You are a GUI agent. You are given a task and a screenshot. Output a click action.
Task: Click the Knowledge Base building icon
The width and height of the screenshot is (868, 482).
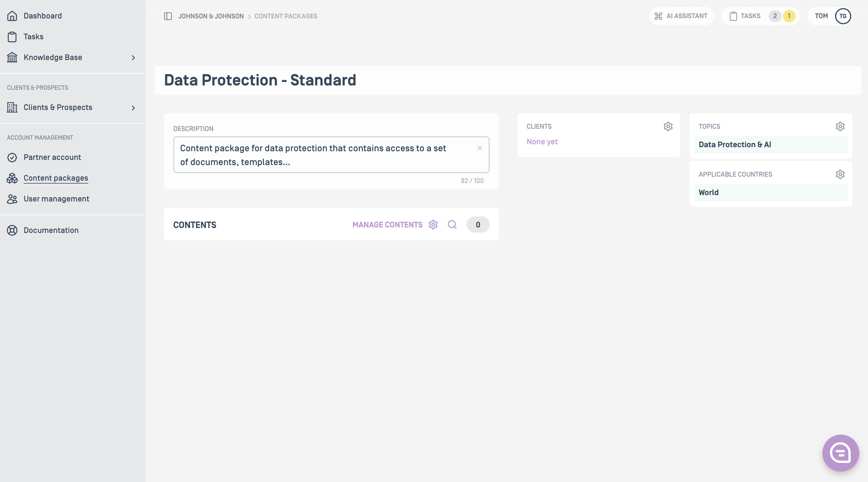(12, 57)
